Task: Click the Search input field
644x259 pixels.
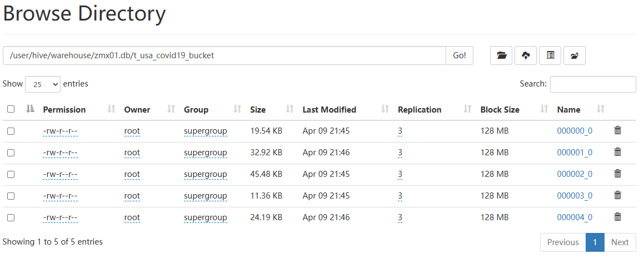Action: pyautogui.click(x=593, y=84)
